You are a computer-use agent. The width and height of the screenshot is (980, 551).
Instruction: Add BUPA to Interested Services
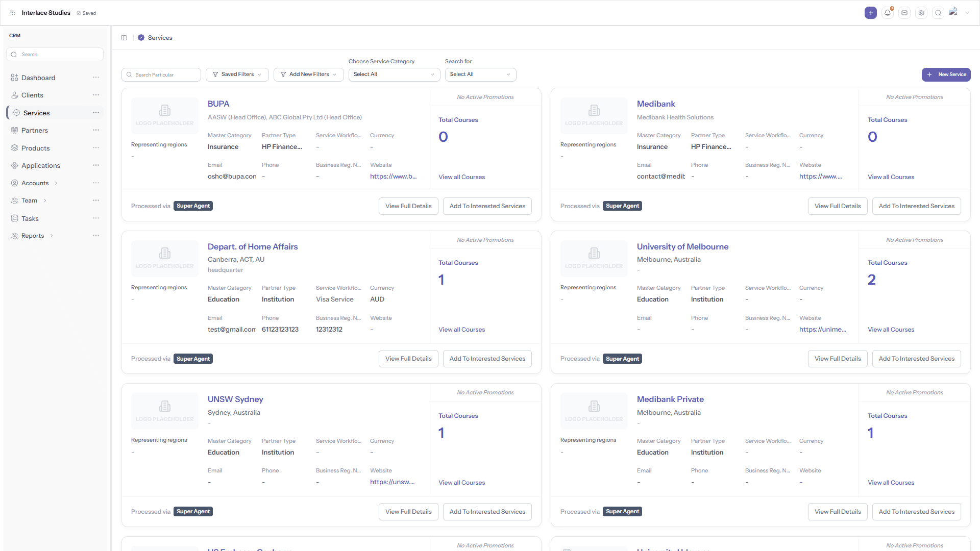coord(487,206)
